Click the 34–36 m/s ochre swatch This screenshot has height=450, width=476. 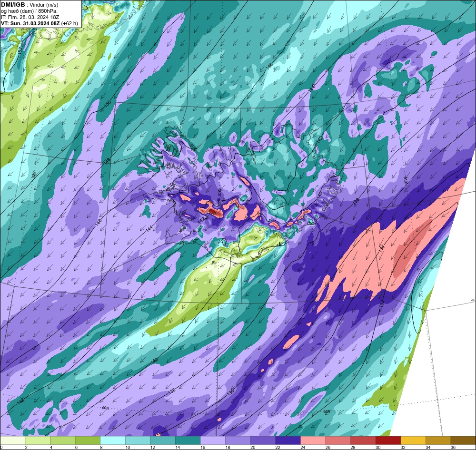tap(438, 440)
